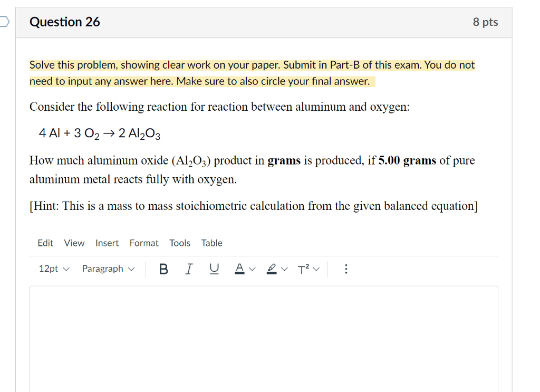Image resolution: width=540 pixels, height=392 pixels.
Task: Underline text with the U icon
Action: point(214,269)
